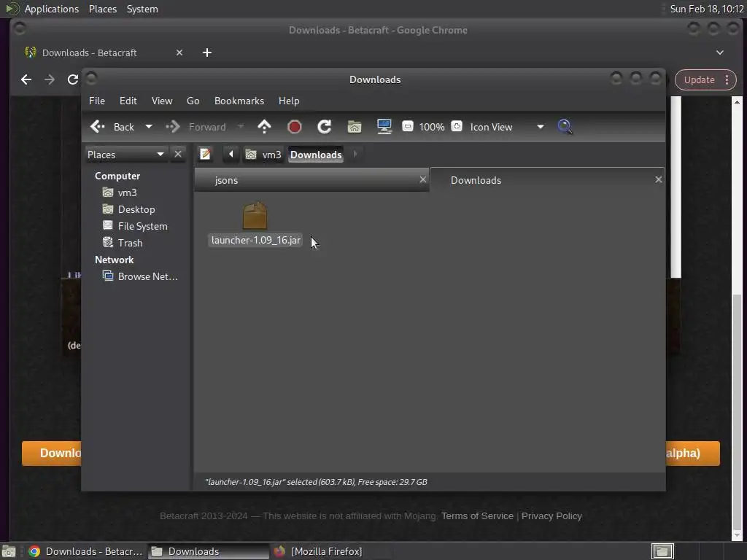This screenshot has width=747, height=560.
Task: Open the Places sidebar selector dropdown
Action: [x=125, y=155]
